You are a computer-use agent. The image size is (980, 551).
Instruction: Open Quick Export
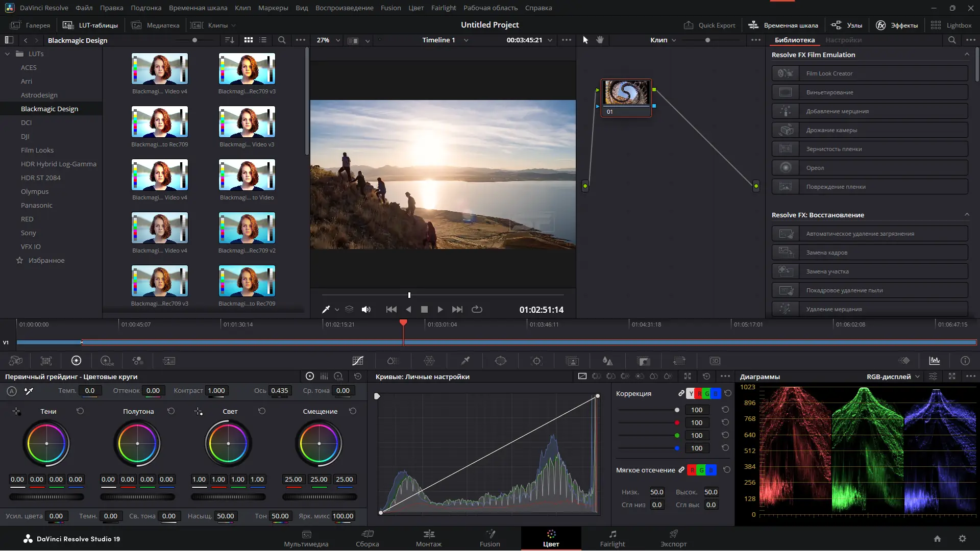[709, 24]
